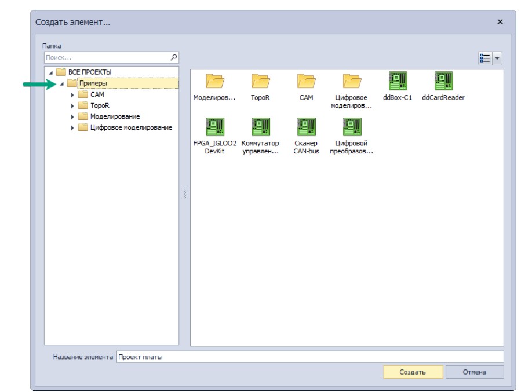Viewport: 532px width, 392px height.
Task: Select the Цифровой преобразов... project icon
Action: 352,127
